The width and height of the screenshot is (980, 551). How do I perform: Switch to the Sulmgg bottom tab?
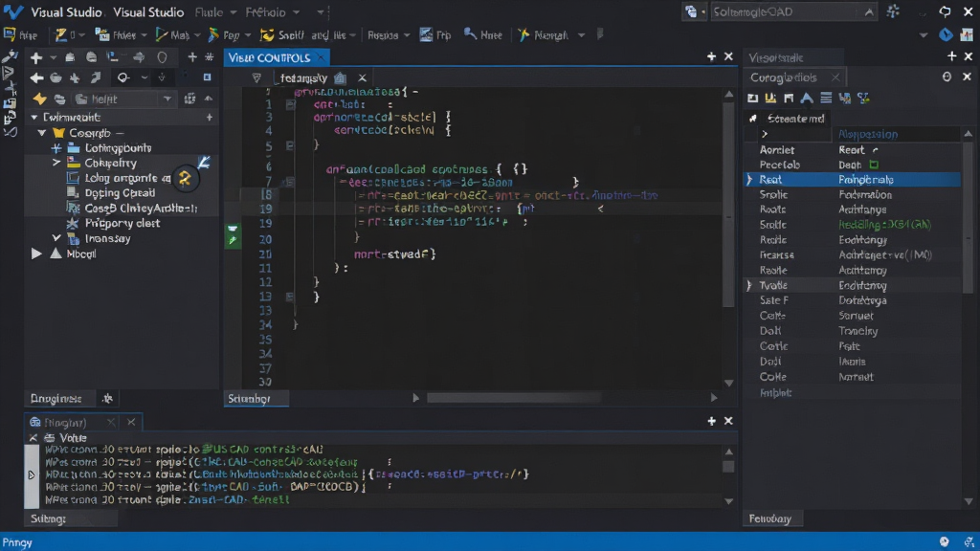tap(48, 518)
